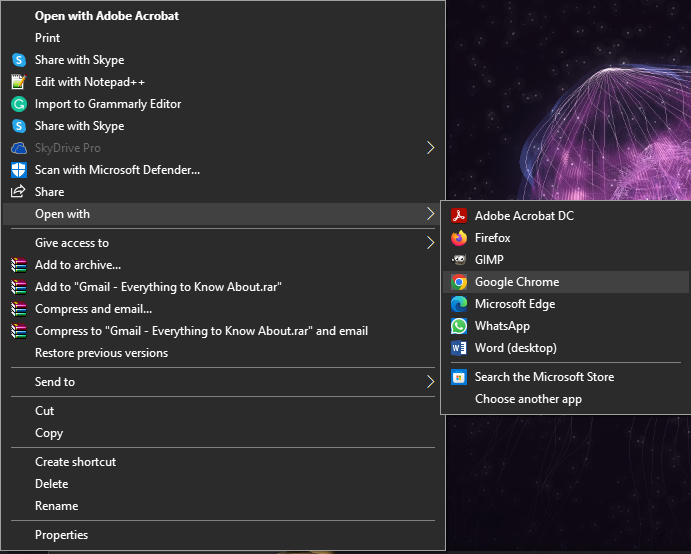Screen dimensions: 691x554
Task: Click the Google Chrome icon
Action: tap(459, 282)
